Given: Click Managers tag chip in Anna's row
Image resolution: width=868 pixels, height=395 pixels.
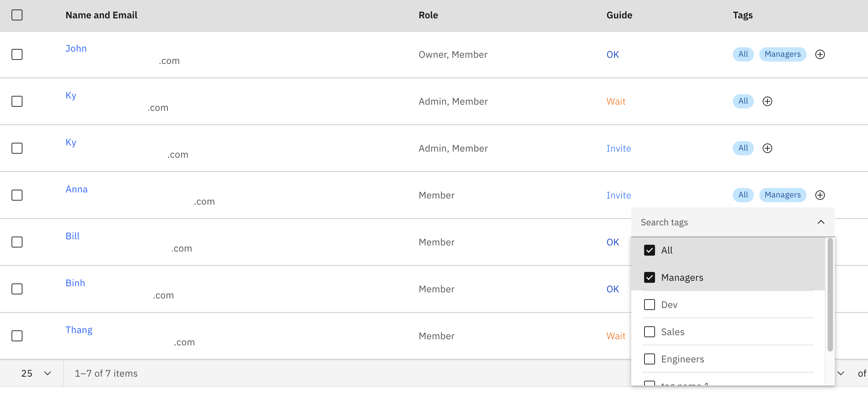Looking at the screenshot, I should [x=782, y=195].
